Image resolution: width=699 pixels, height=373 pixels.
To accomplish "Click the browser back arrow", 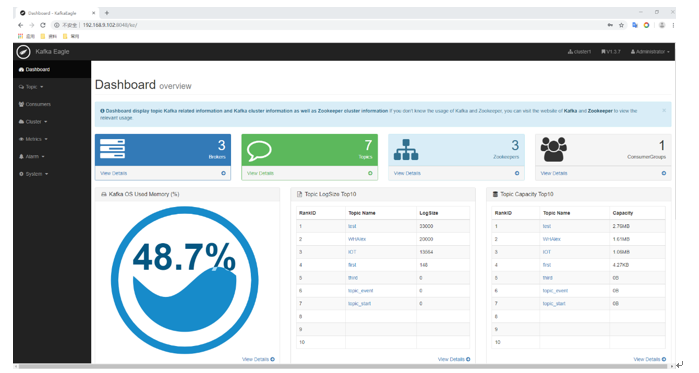I will click(21, 25).
